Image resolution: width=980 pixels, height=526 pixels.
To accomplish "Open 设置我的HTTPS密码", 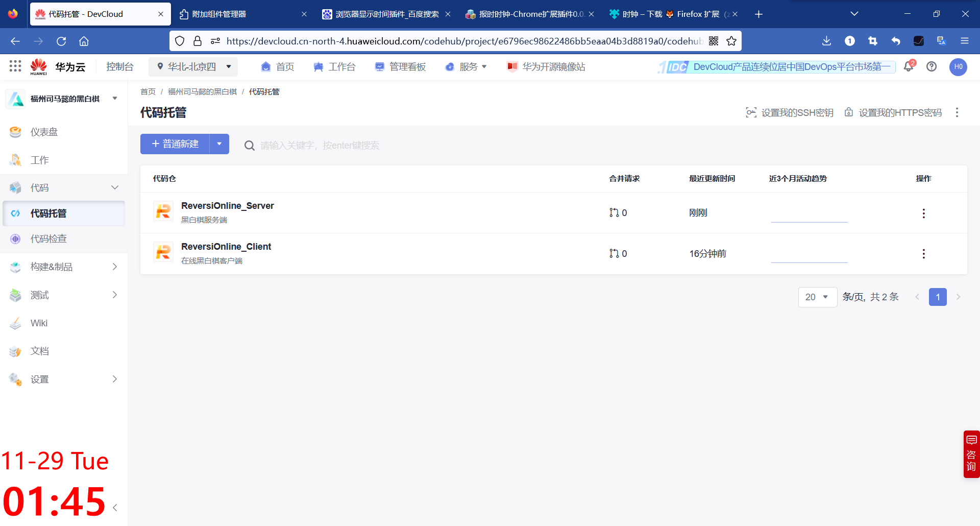I will [893, 112].
